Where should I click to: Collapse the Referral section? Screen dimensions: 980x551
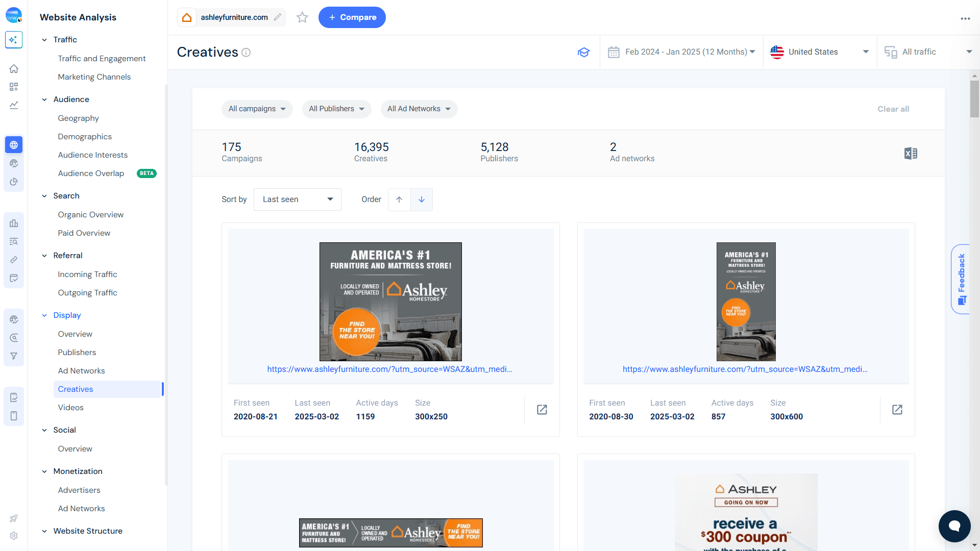[44, 256]
